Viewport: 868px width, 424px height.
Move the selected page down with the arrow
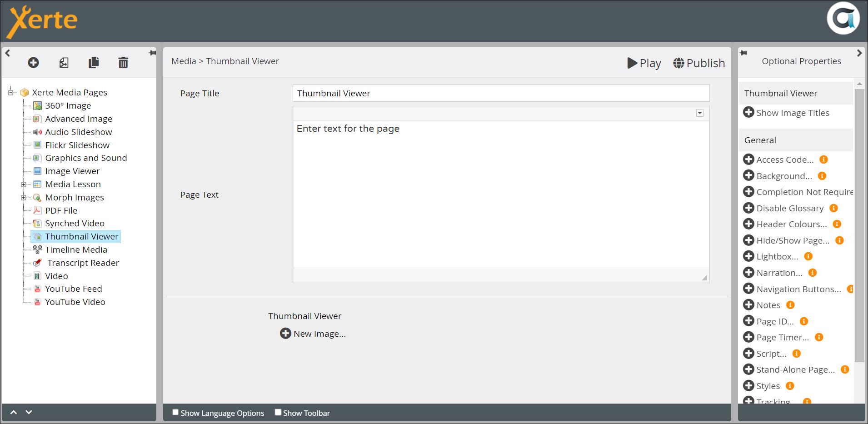[x=29, y=412]
